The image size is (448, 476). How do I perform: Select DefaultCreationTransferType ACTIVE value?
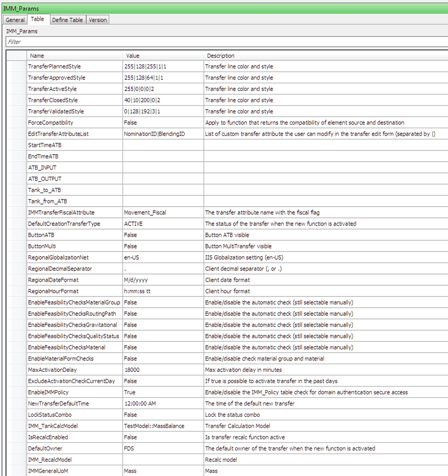tap(163, 224)
